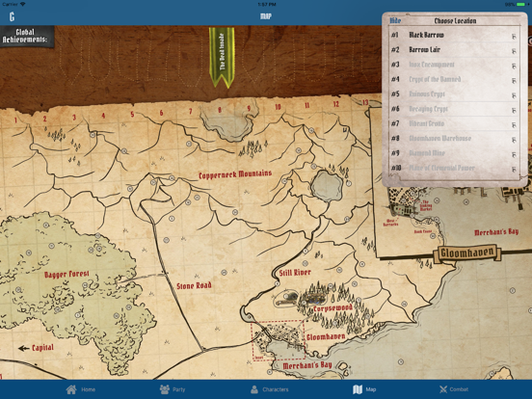
Task: Tap the flag icon on Ruinous Crypt row
Action: pos(514,95)
